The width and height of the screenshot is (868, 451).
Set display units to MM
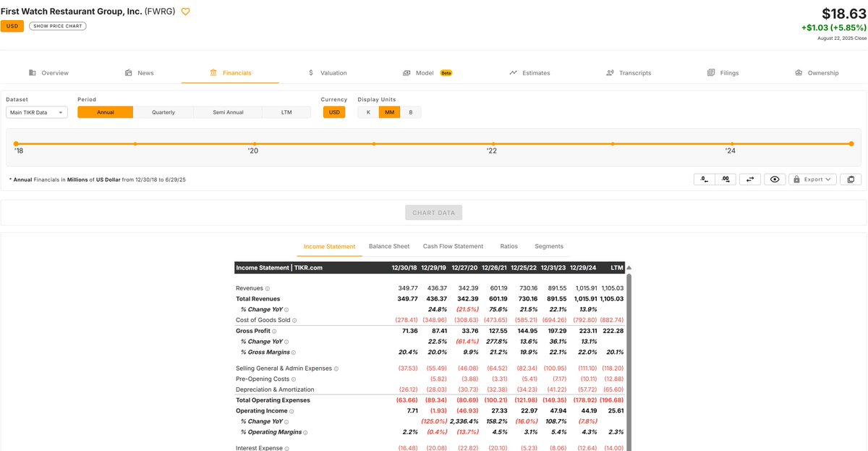(x=389, y=112)
